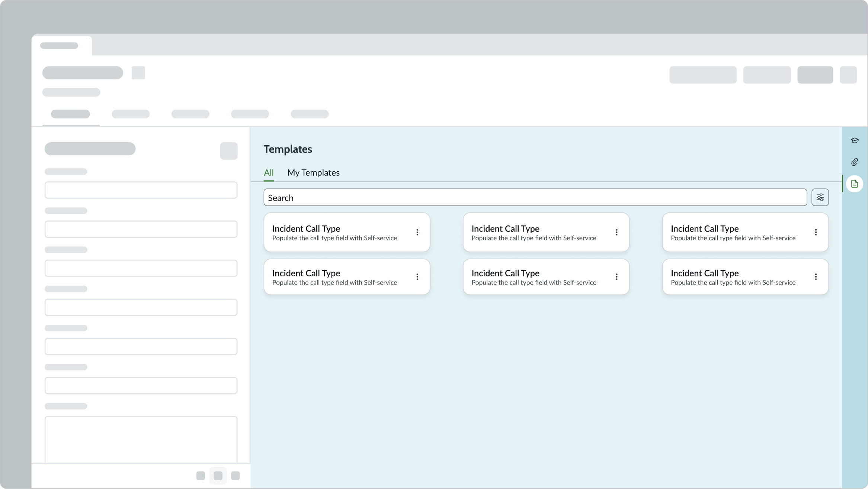Click the filter icon beside the search bar

pyautogui.click(x=820, y=197)
